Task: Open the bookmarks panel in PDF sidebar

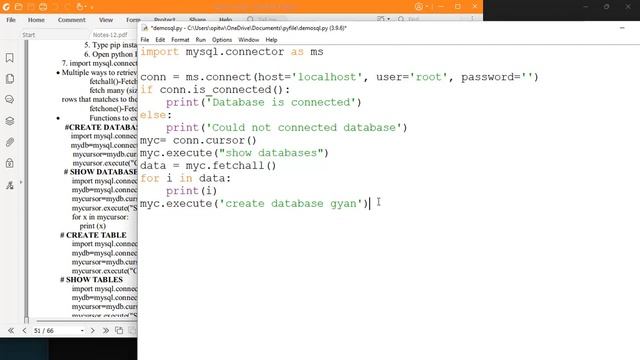Action: click(x=9, y=58)
